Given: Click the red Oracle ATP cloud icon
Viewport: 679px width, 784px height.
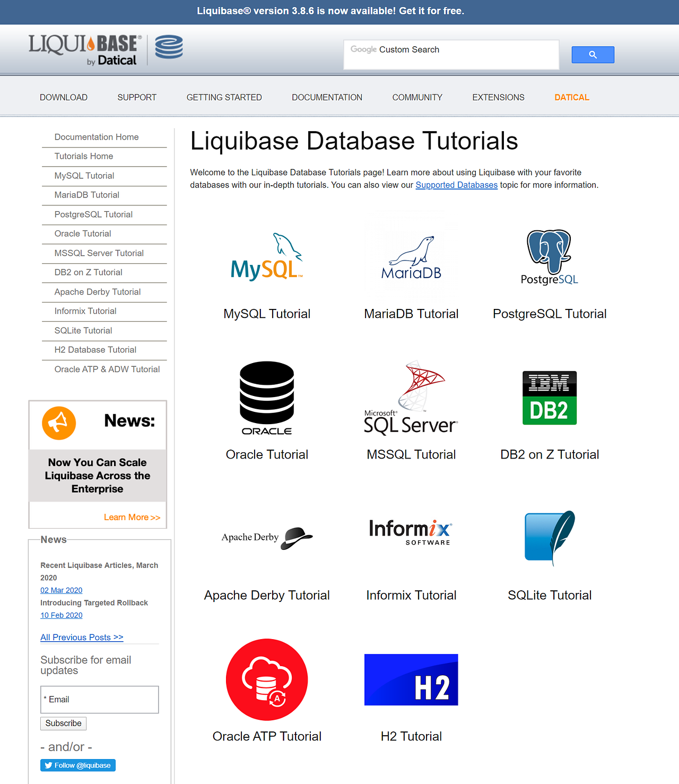Looking at the screenshot, I should tap(267, 680).
